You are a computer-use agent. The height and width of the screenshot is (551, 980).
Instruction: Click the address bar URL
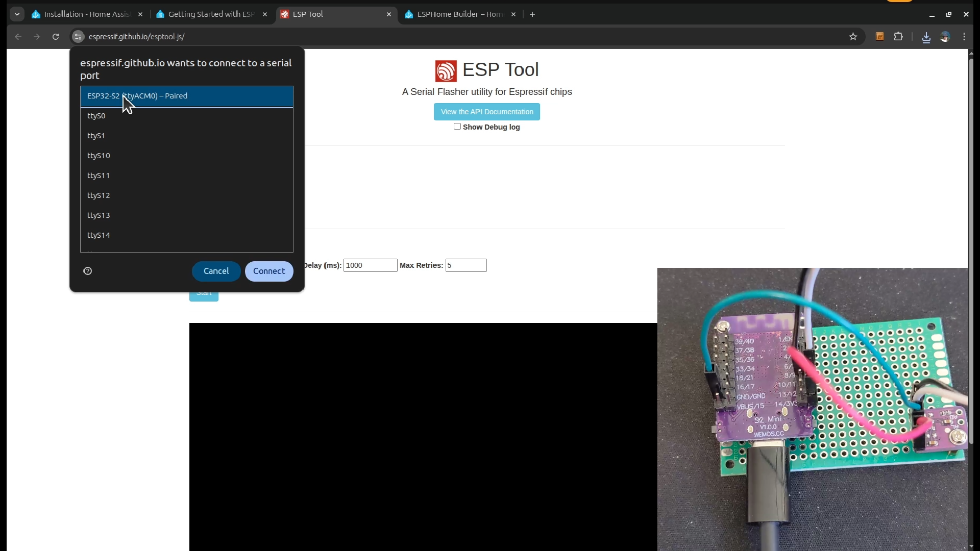136,37
